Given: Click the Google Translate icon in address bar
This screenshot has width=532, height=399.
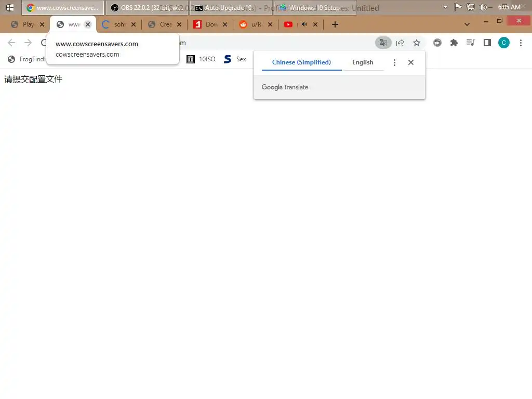Looking at the screenshot, I should click(x=383, y=43).
